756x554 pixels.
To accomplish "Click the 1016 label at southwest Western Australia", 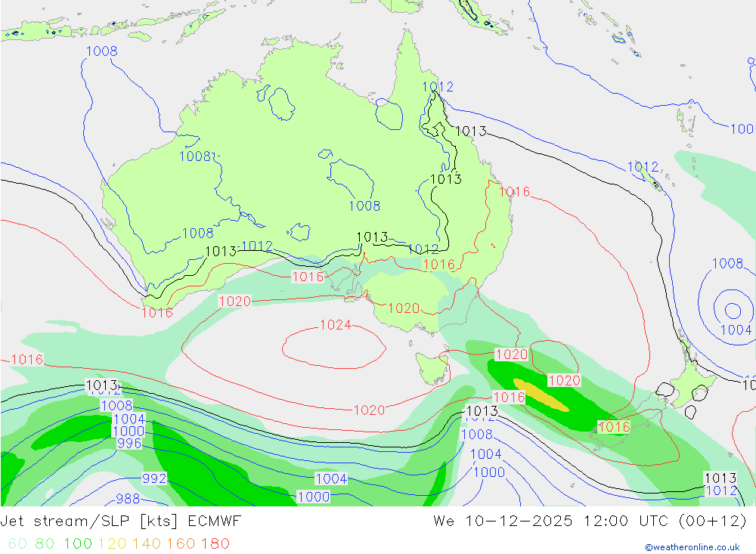I will click(x=157, y=313).
